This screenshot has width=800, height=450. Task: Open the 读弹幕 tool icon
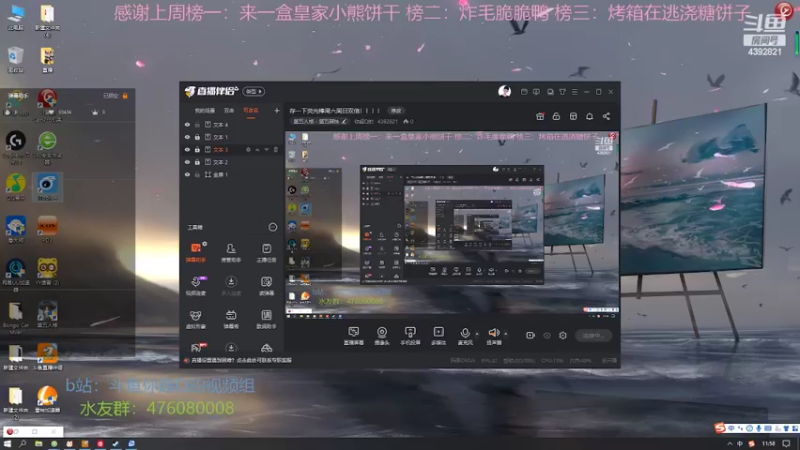(266, 286)
